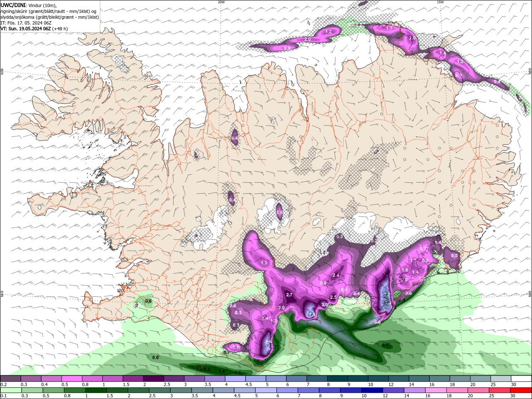Select the 20W longitude label
The image size is (532, 399).
pyautogui.click(x=221, y=2)
